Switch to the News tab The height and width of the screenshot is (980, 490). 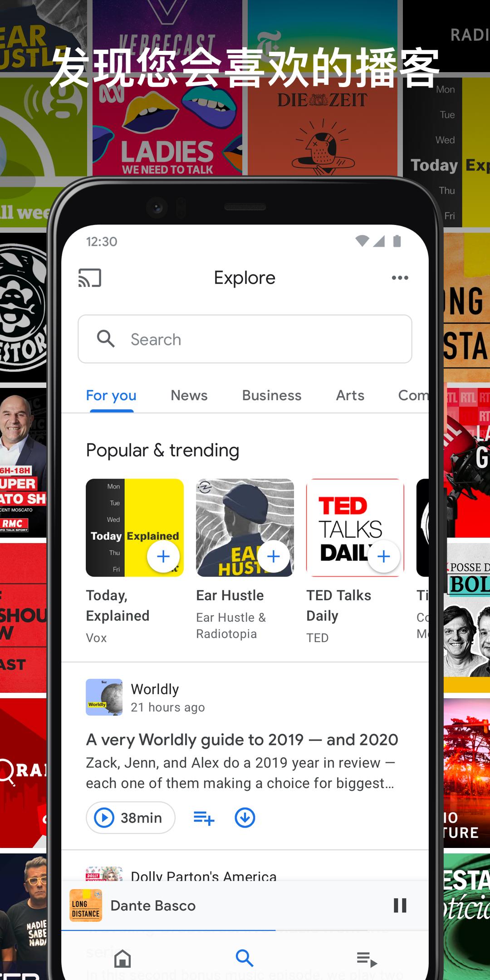189,395
